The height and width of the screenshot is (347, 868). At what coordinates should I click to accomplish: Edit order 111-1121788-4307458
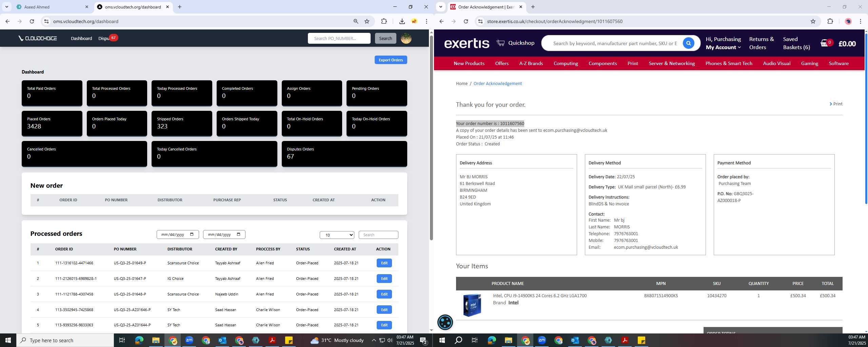384,294
